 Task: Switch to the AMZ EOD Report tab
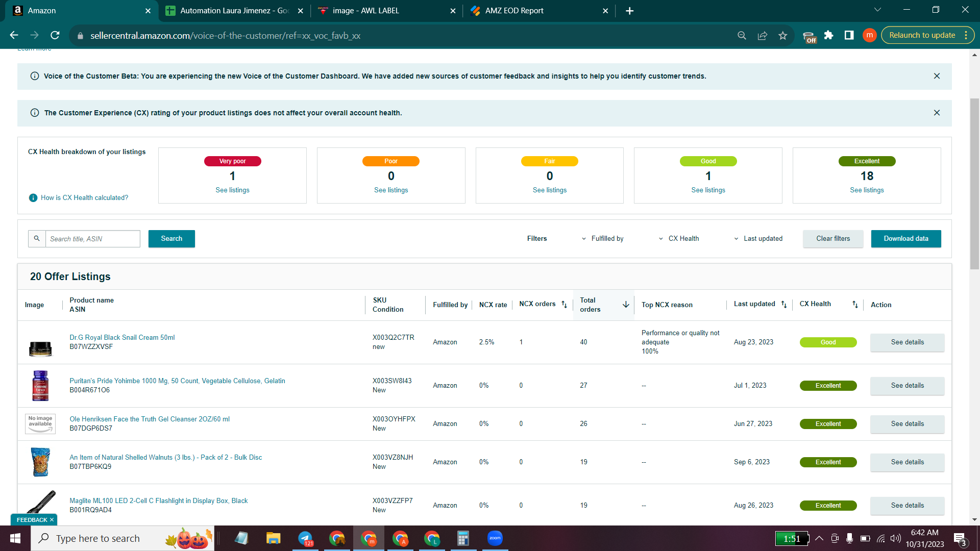coord(539,11)
